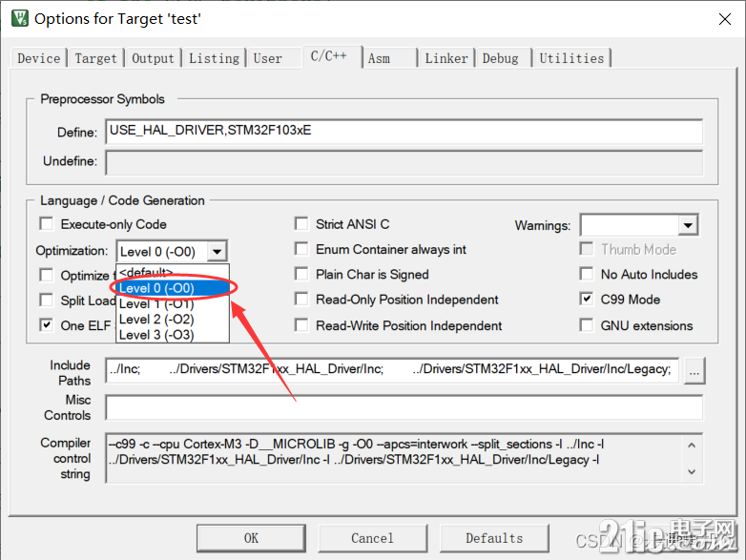Close the Options for Target dialog
Image resolution: width=746 pixels, height=560 pixels.
click(725, 19)
